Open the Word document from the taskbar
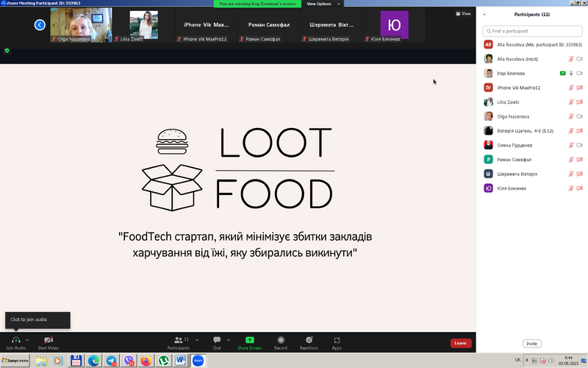 pos(180,361)
